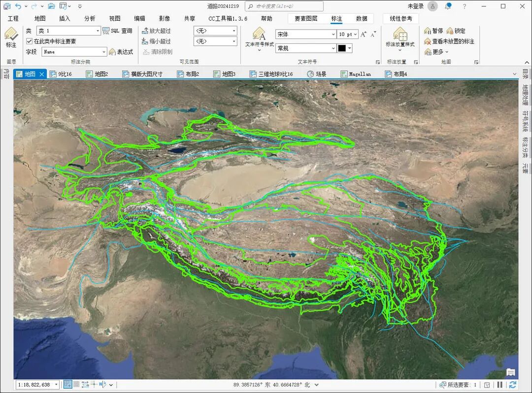This screenshot has height=393, width=532.
Task: Toggle 在此类中标注要素 checkbox
Action: tap(29, 41)
